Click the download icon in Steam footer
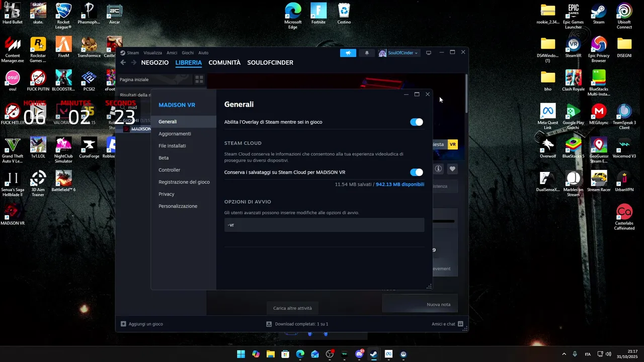The width and height of the screenshot is (644, 362). 269,324
